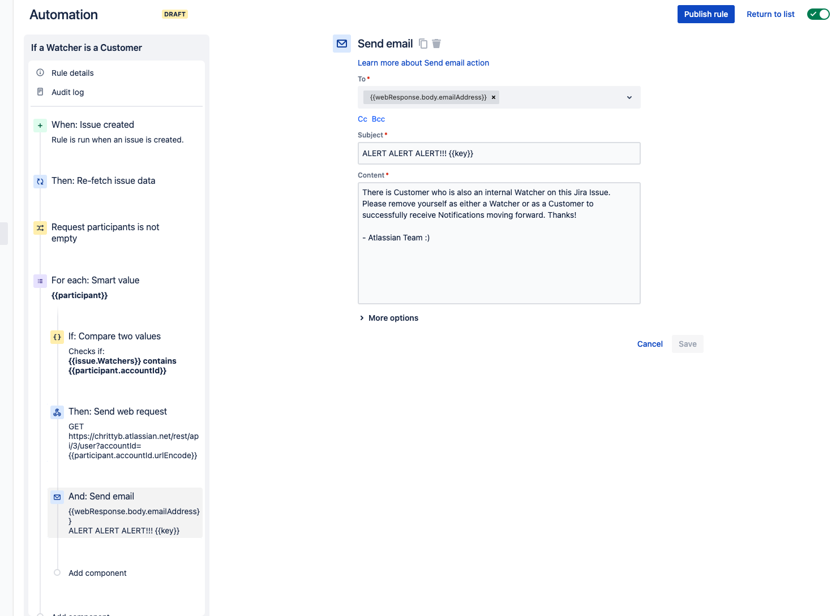Add a Cc recipient
The image size is (840, 616).
pos(362,119)
